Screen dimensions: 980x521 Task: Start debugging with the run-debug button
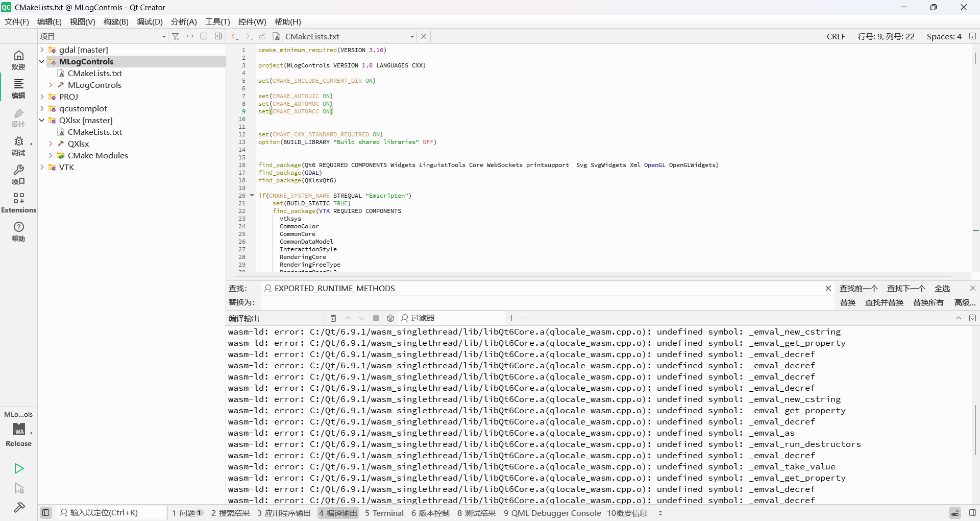(19, 488)
